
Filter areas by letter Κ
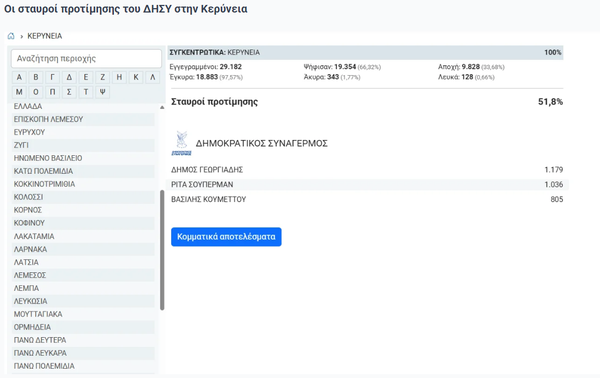click(136, 77)
